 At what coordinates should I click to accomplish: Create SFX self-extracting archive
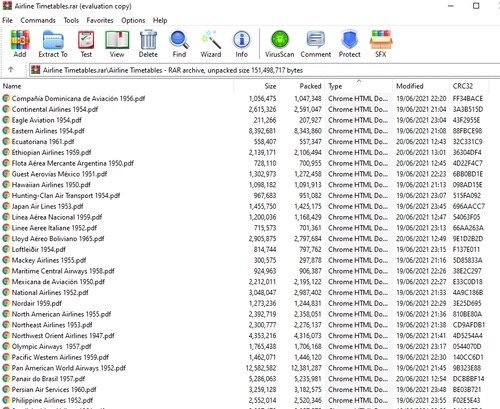point(381,43)
